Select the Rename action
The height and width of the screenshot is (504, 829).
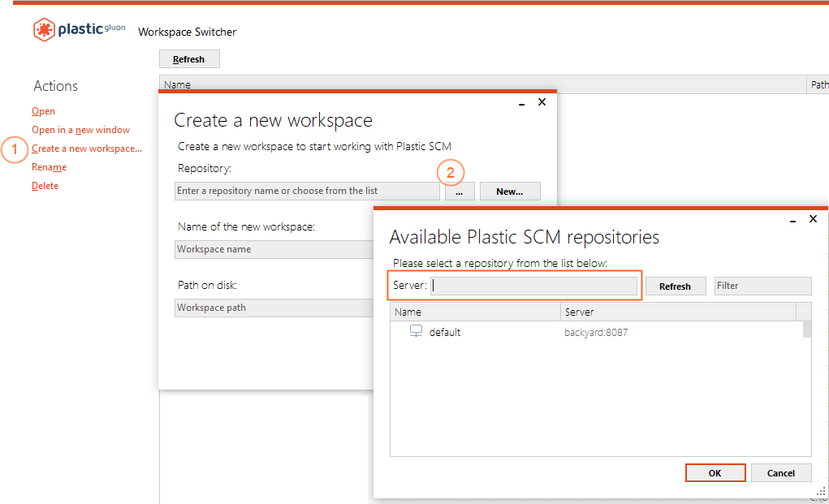tap(50, 167)
